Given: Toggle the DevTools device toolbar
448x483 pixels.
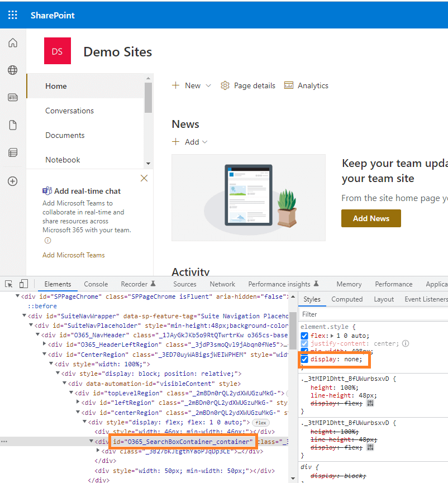Looking at the screenshot, I should point(23,284).
